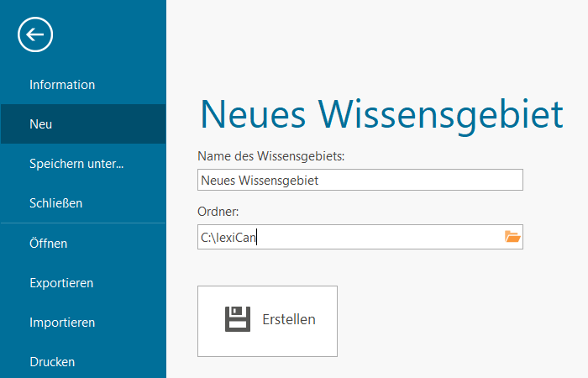Click the divider line between Schließen and Öffnen
The width and height of the screenshot is (588, 378).
[x=83, y=223]
